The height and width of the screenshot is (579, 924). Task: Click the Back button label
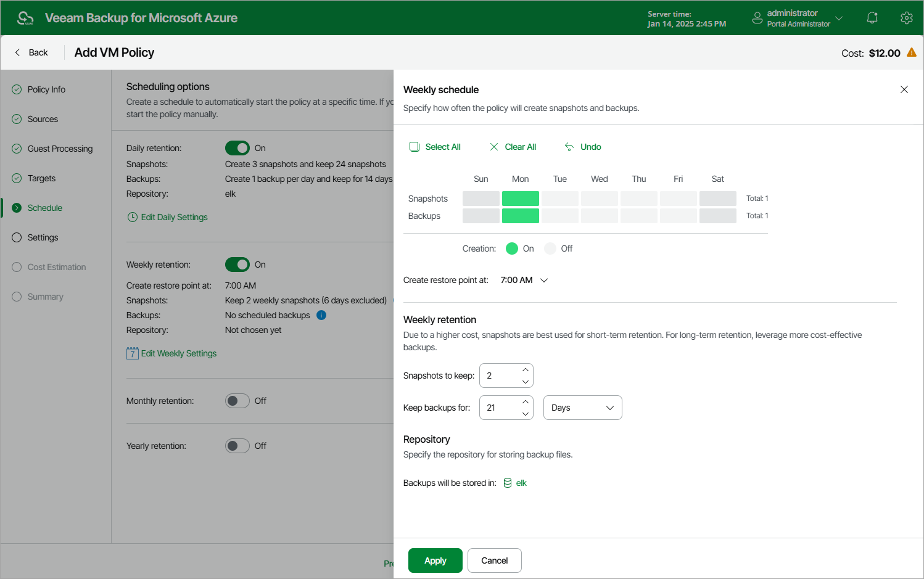38,52
